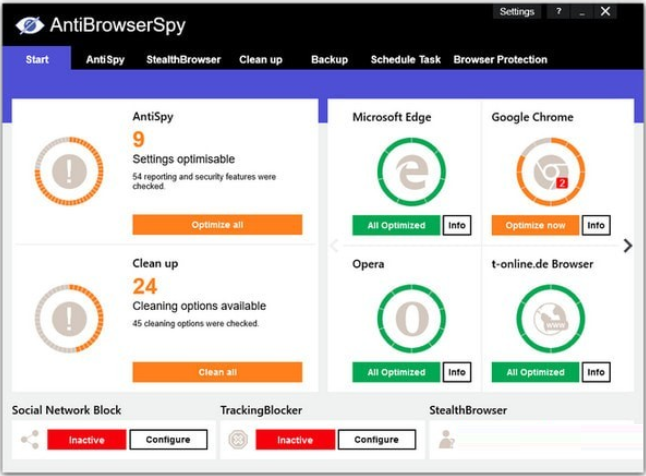Open Settings in the title bar

point(517,12)
